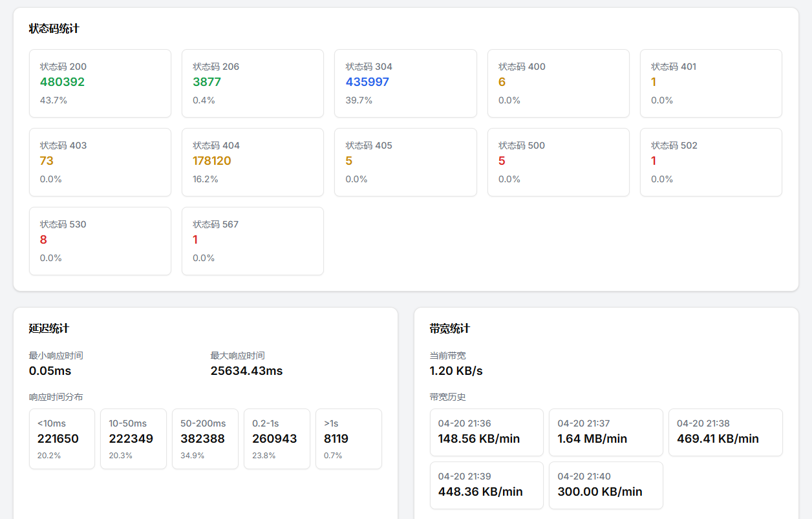Image resolution: width=812 pixels, height=519 pixels.
Task: Click the status code 401 card
Action: click(x=711, y=83)
